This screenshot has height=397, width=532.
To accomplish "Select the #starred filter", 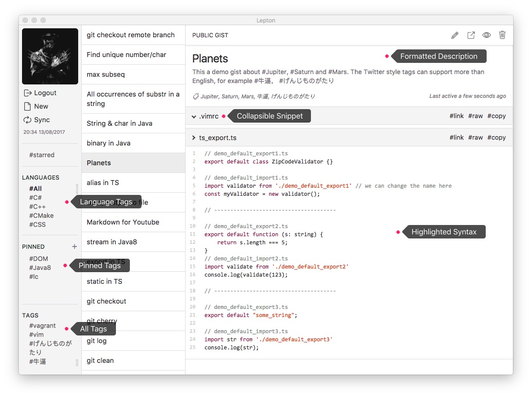I will (42, 155).
